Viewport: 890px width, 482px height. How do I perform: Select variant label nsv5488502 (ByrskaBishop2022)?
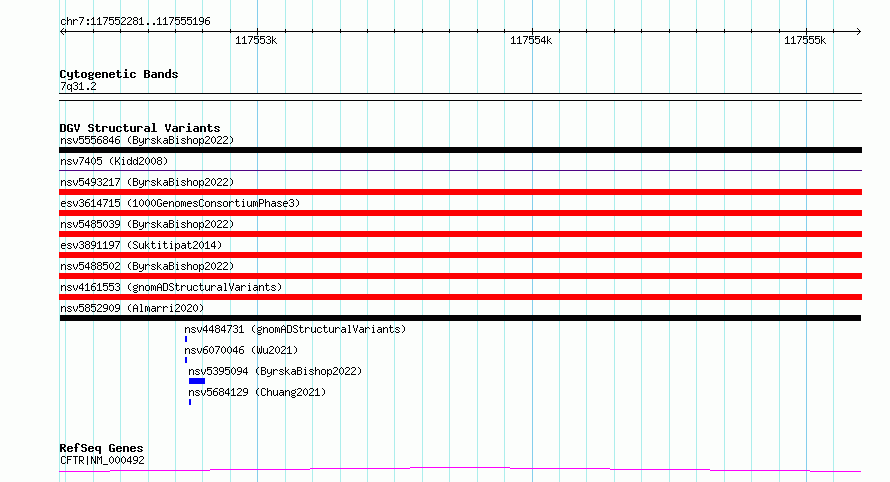[147, 267]
